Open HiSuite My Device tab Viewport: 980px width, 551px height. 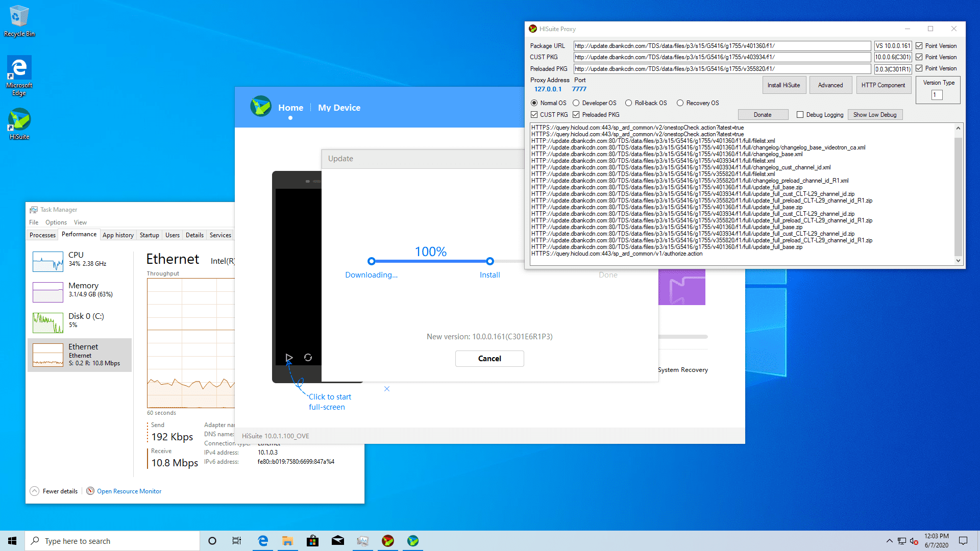tap(339, 107)
